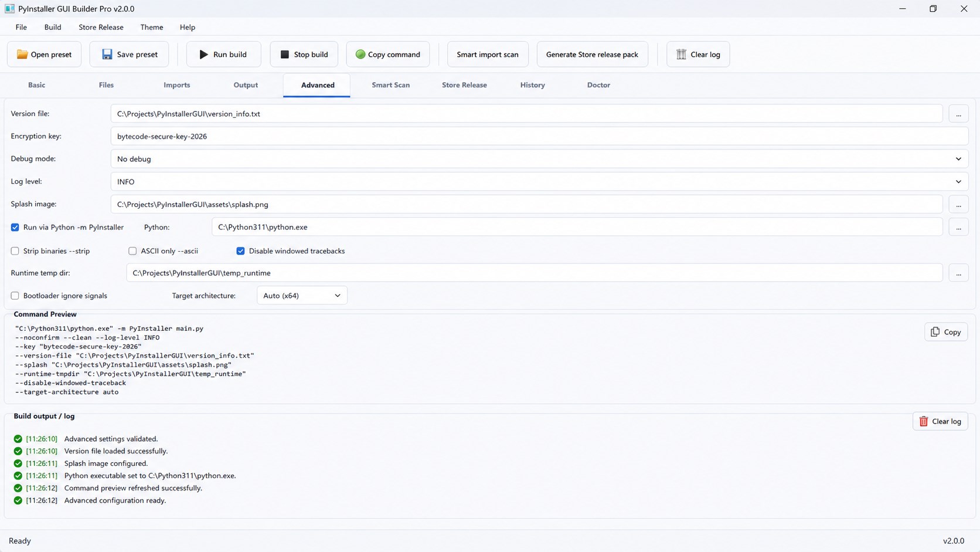Open the Help menu
The height and width of the screenshot is (552, 980).
point(188,27)
